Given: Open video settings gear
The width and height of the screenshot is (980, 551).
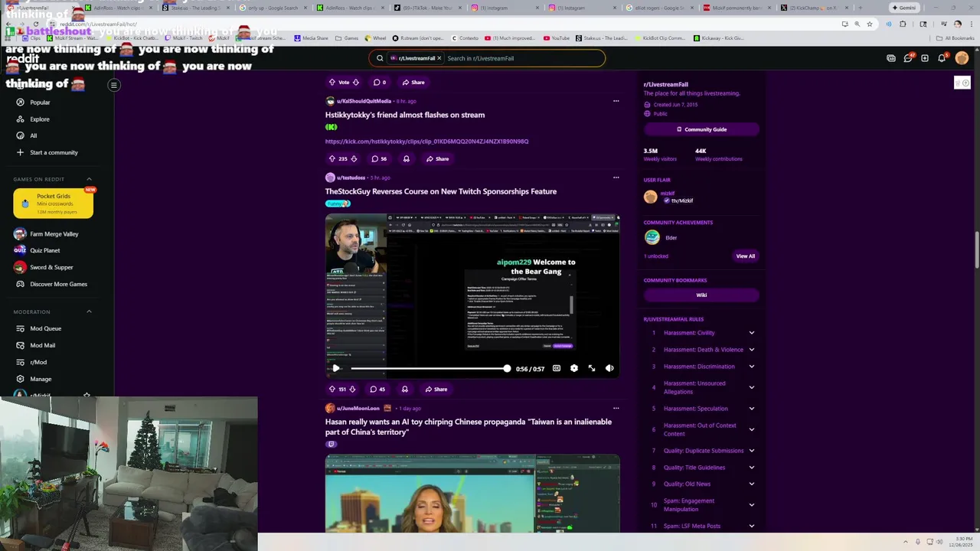Looking at the screenshot, I should 574,368.
